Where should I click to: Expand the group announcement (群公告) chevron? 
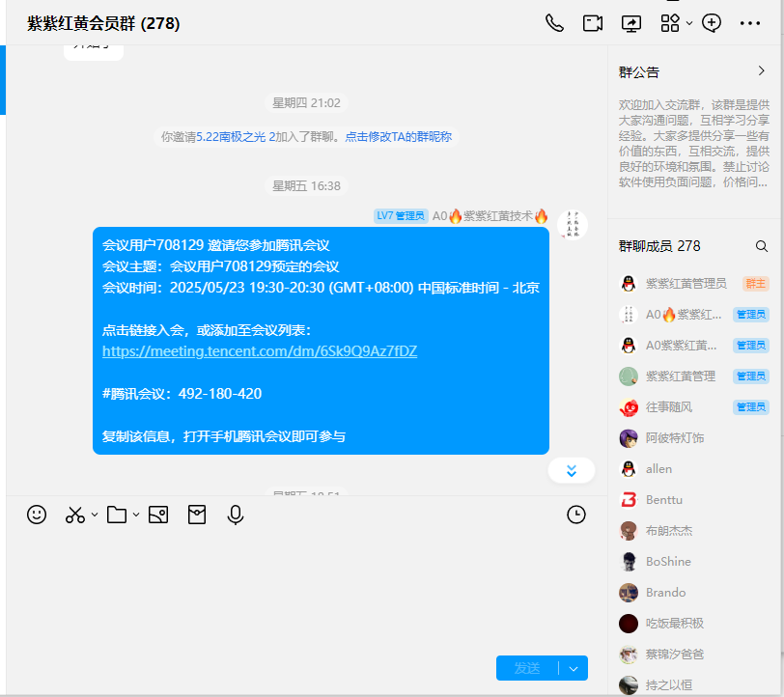click(762, 71)
